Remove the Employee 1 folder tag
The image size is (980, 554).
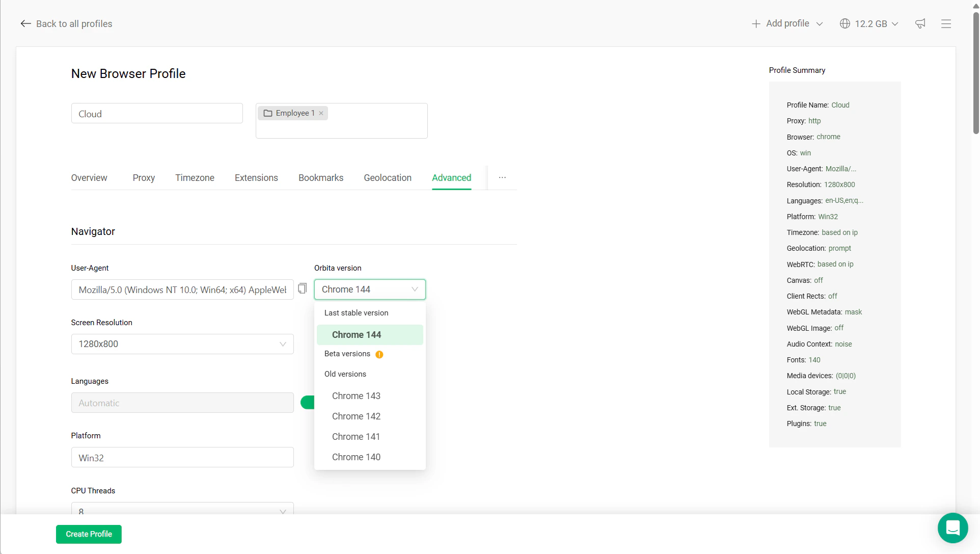(321, 113)
